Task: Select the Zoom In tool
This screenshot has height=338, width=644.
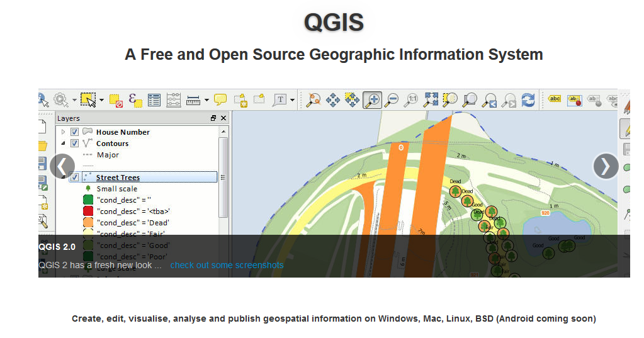Action: tap(373, 100)
